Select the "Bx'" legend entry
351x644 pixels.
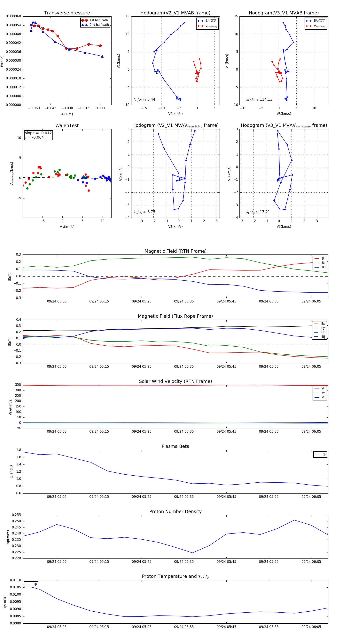[x=320, y=324]
